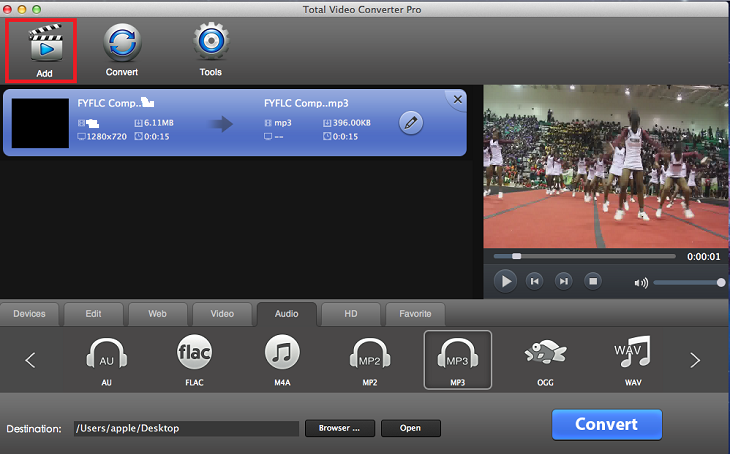
Task: Show more formats with right arrow
Action: [x=695, y=360]
